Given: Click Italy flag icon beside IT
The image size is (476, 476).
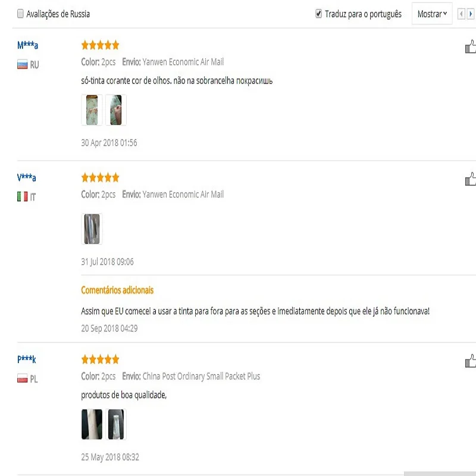Looking at the screenshot, I should 23,197.
